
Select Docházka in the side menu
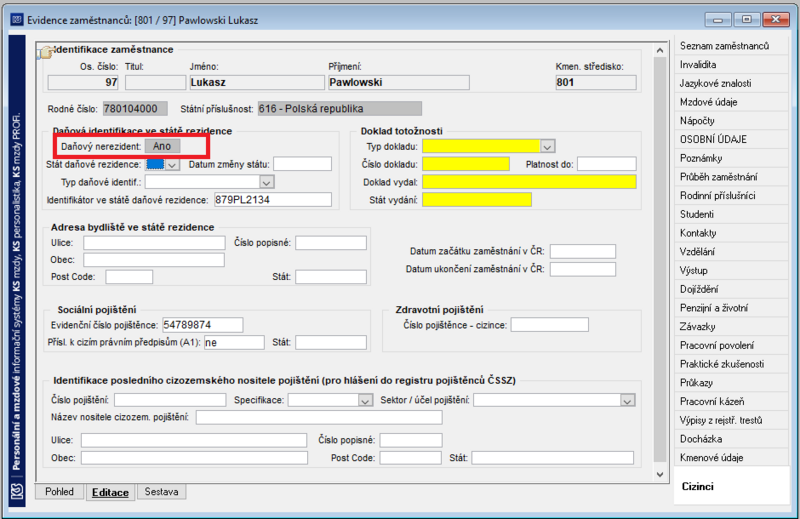click(x=731, y=439)
